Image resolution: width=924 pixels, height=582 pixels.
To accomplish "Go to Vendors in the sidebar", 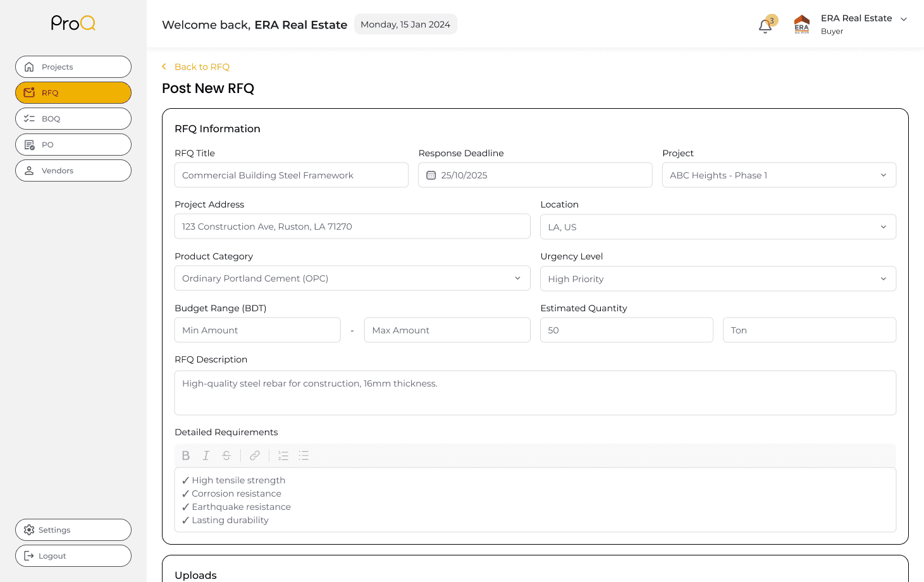I will [73, 171].
